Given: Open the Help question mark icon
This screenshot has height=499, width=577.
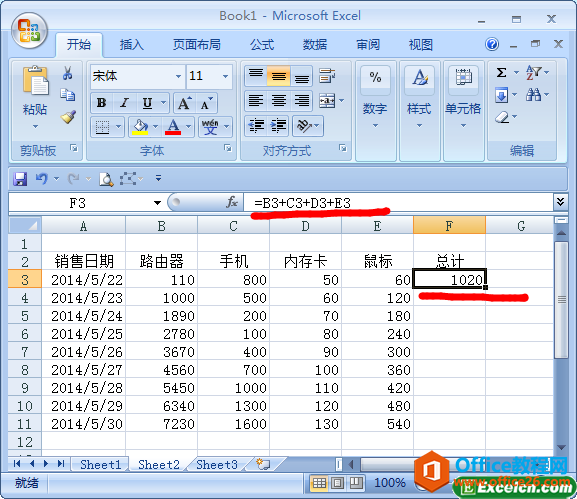Looking at the screenshot, I should click(x=492, y=44).
